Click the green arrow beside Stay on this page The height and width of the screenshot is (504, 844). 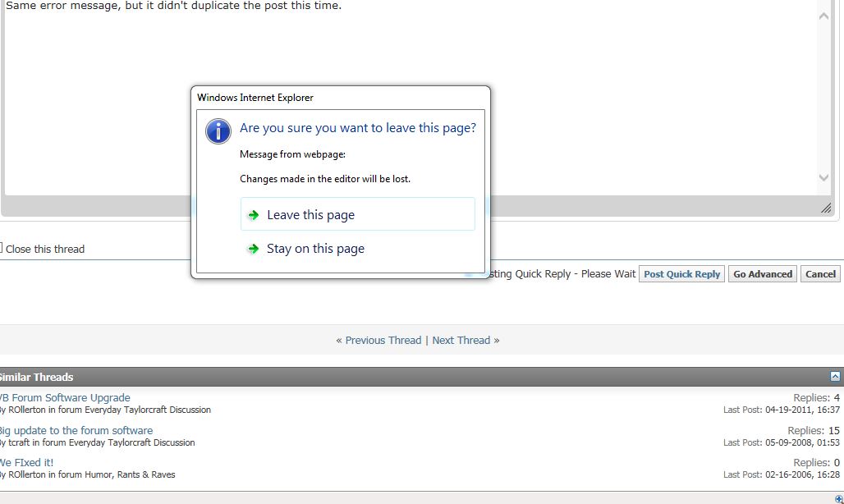tap(252, 249)
